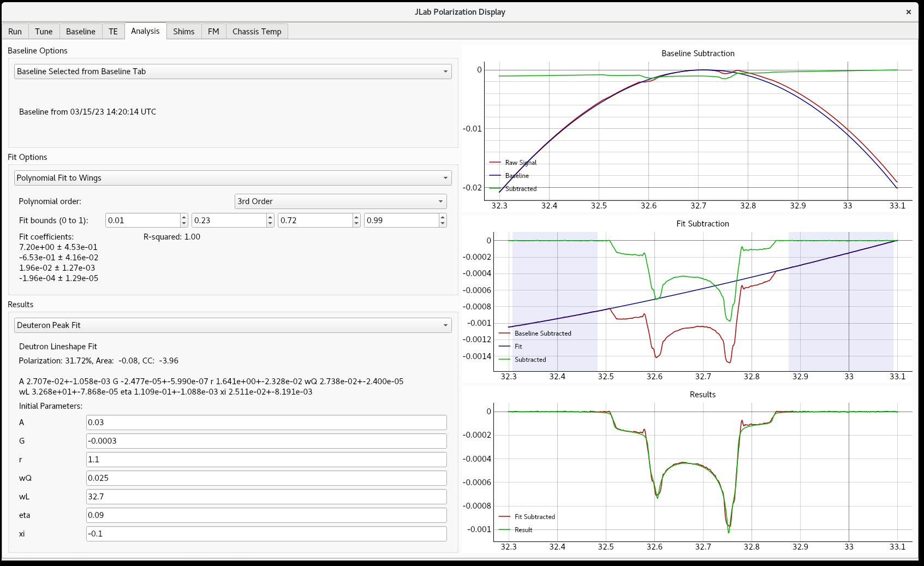Focus the wQ parameter text box
Screen dimensions: 924x566
click(x=266, y=478)
